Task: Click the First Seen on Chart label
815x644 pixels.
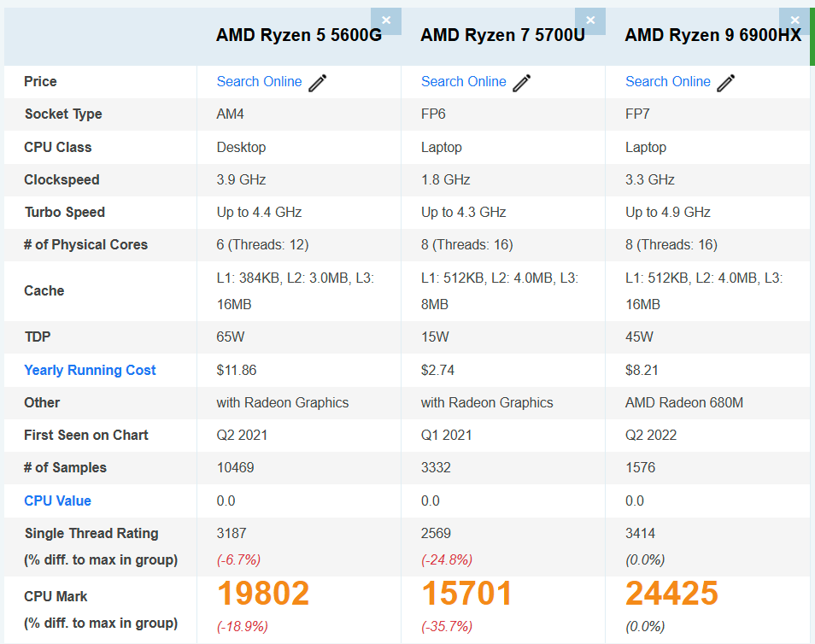Action: pos(85,435)
